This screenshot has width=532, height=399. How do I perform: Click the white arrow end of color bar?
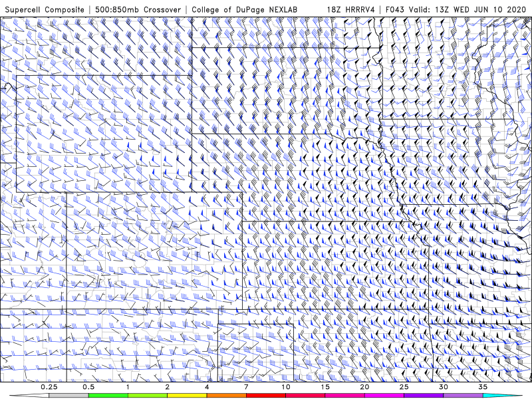coord(31,396)
